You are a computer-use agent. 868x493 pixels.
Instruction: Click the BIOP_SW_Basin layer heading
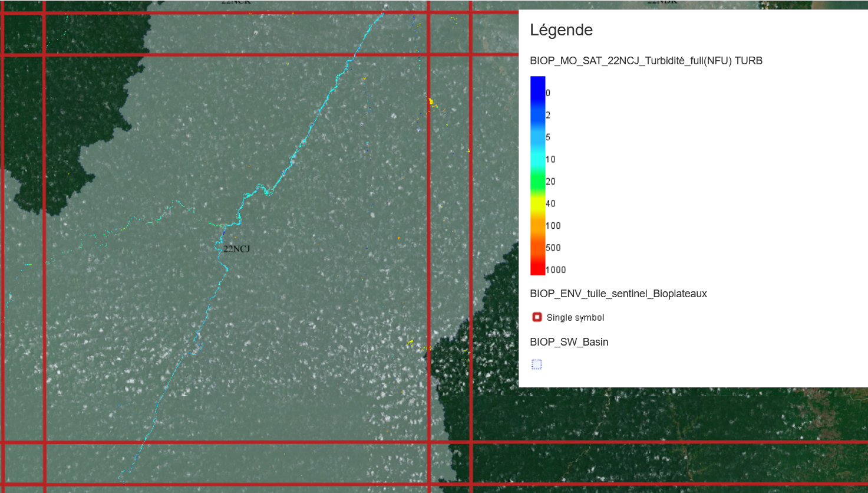(569, 342)
